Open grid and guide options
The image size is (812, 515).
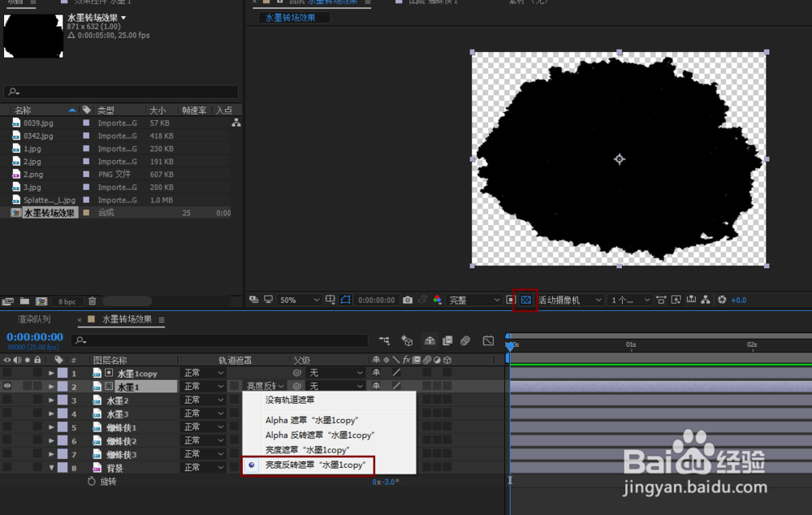330,300
